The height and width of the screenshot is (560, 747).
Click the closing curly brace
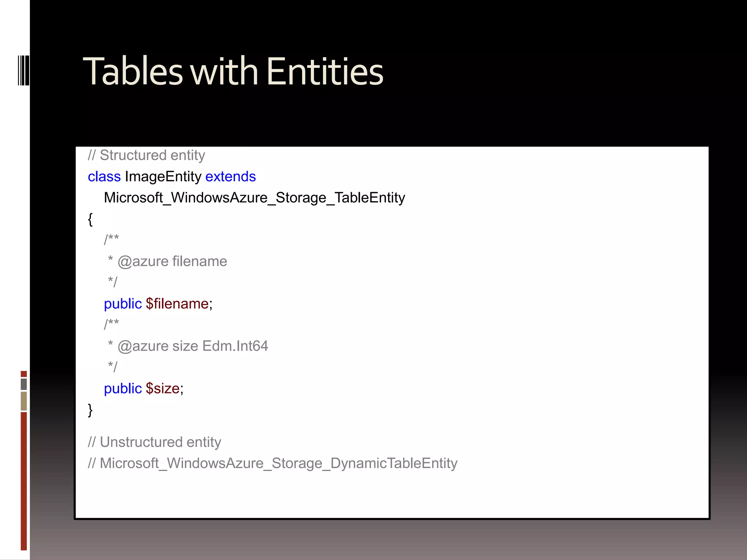pos(90,410)
